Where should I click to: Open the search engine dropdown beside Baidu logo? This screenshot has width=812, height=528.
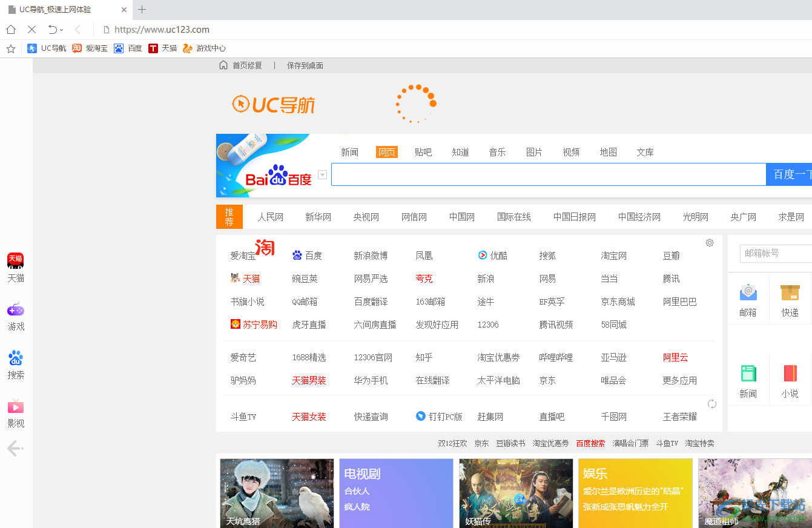[x=323, y=175]
